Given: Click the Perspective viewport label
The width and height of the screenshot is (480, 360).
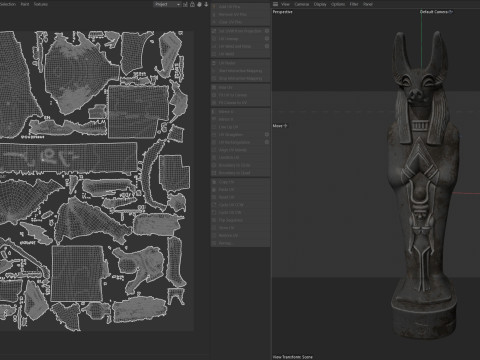Looking at the screenshot, I should pyautogui.click(x=283, y=12).
